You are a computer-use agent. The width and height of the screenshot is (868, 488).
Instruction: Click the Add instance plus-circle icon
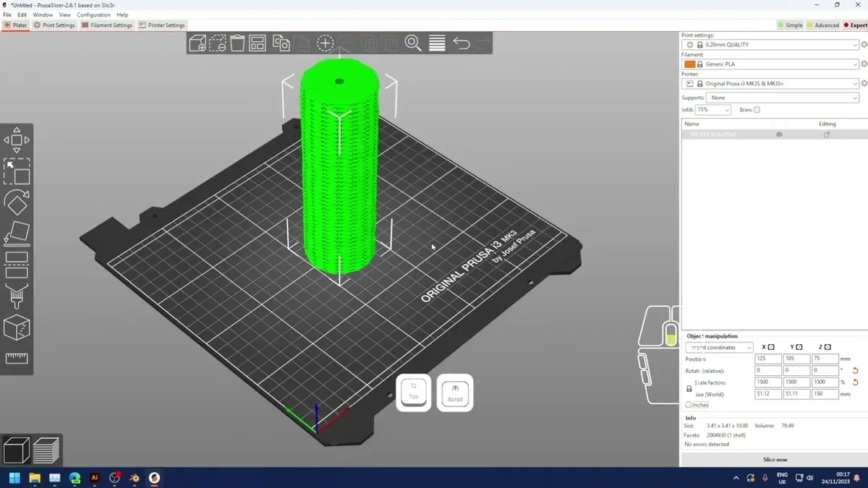point(325,43)
